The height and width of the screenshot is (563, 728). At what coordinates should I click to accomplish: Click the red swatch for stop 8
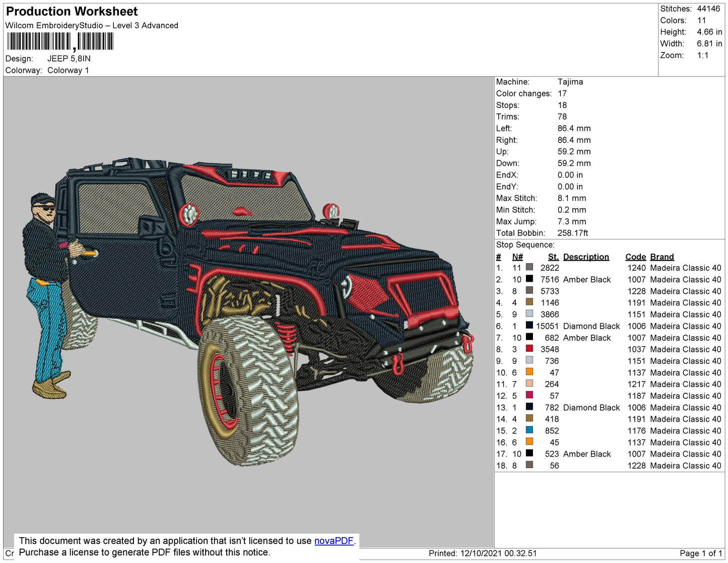point(530,349)
